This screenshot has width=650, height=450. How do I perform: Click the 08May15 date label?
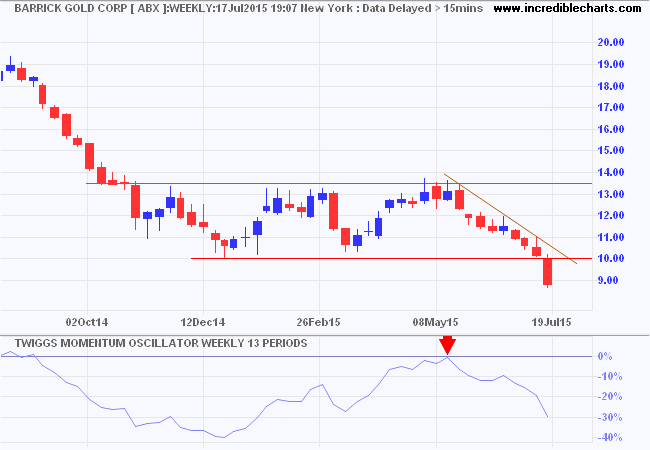[x=435, y=322]
